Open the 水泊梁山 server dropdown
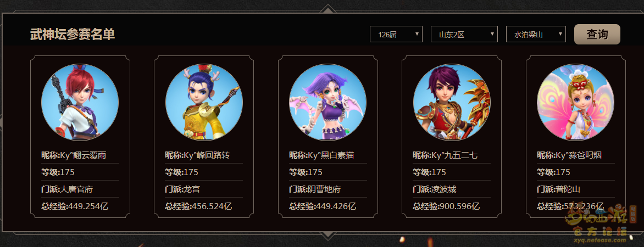Screen dimensions: 644x247 coord(536,35)
